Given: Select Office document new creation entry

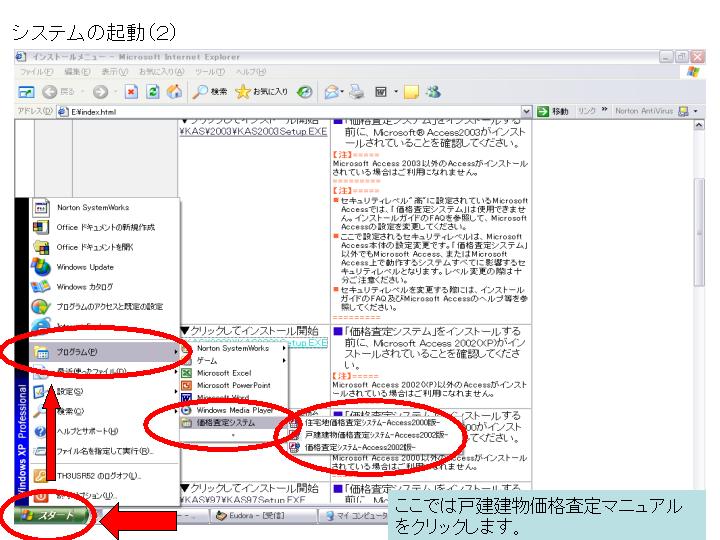Looking at the screenshot, I should 105,227.
